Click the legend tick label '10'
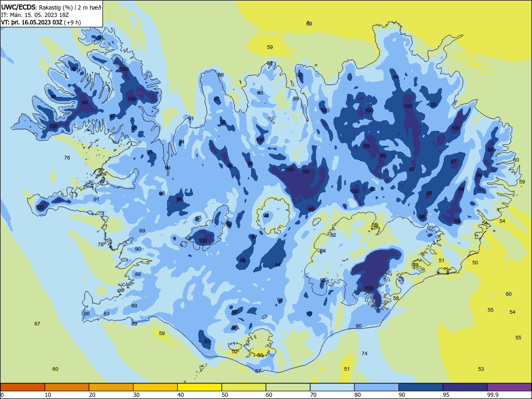 tap(48, 395)
